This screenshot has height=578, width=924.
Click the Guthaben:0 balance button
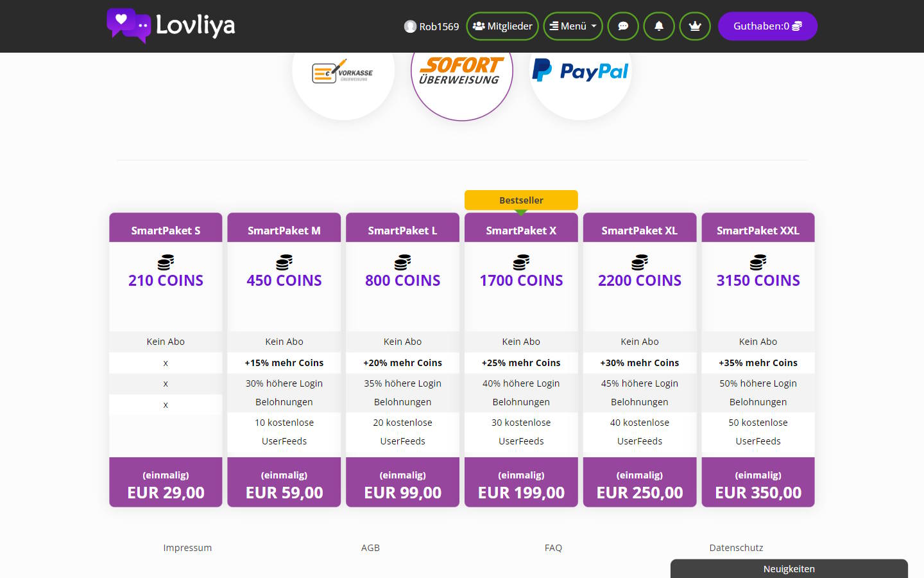pyautogui.click(x=767, y=26)
